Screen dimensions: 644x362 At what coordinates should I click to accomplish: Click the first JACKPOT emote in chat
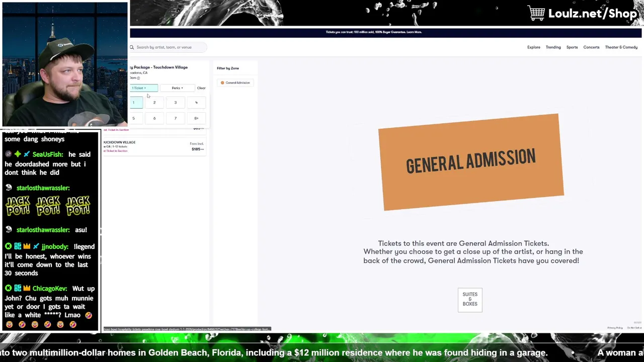18,206
